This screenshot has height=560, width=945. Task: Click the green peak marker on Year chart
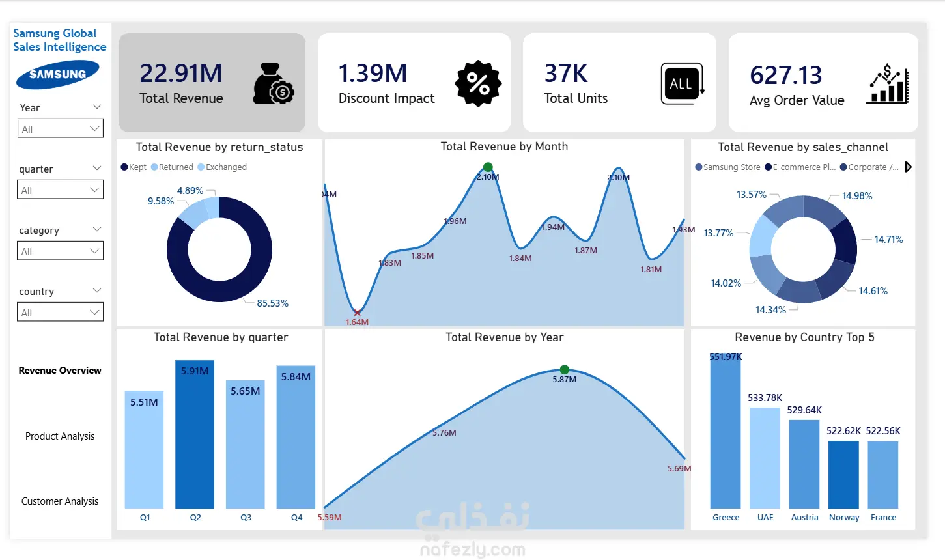point(565,370)
